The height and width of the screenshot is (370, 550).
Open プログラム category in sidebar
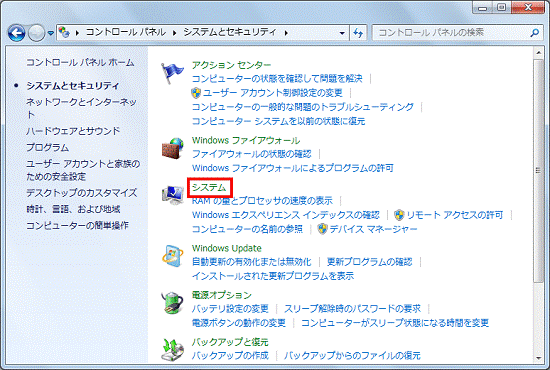coord(48,147)
